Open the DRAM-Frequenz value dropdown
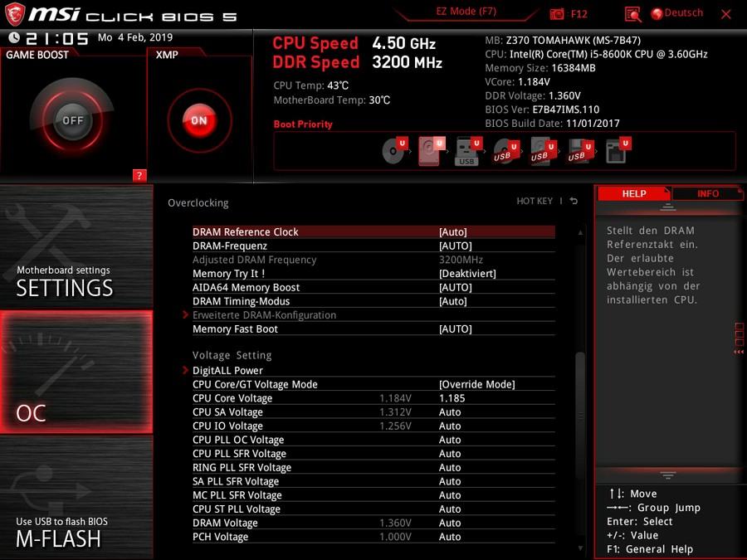Viewport: 747px width, 560px height. coord(456,246)
